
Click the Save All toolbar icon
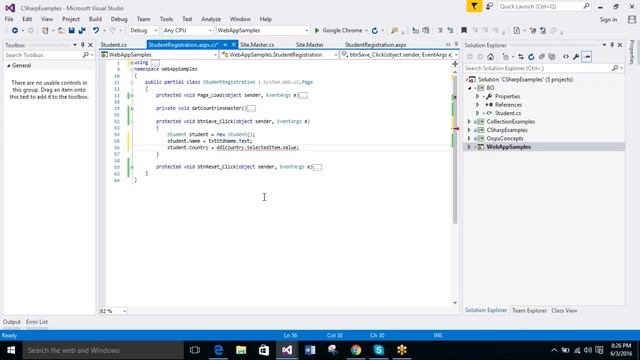pos(82,31)
